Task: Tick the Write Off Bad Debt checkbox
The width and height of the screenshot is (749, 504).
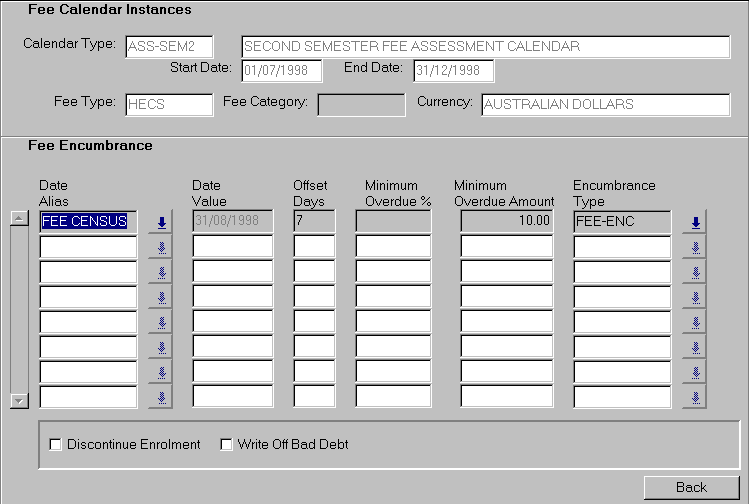Action: tap(226, 444)
